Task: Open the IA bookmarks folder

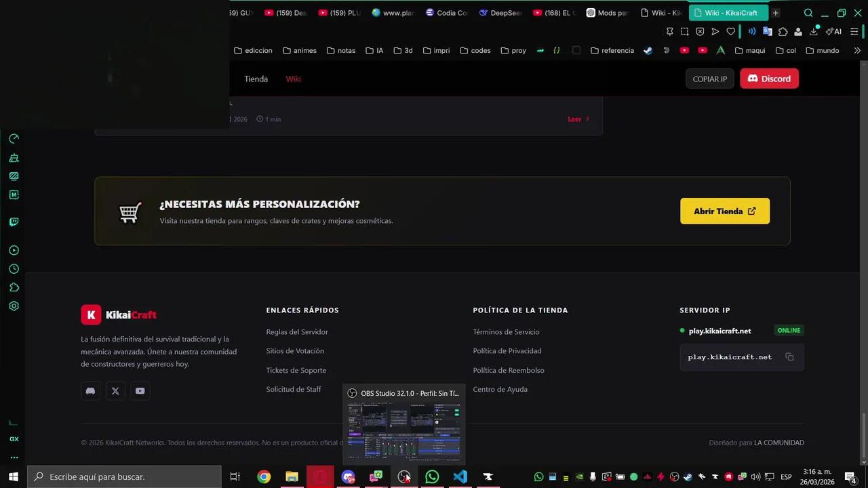Action: tap(374, 50)
